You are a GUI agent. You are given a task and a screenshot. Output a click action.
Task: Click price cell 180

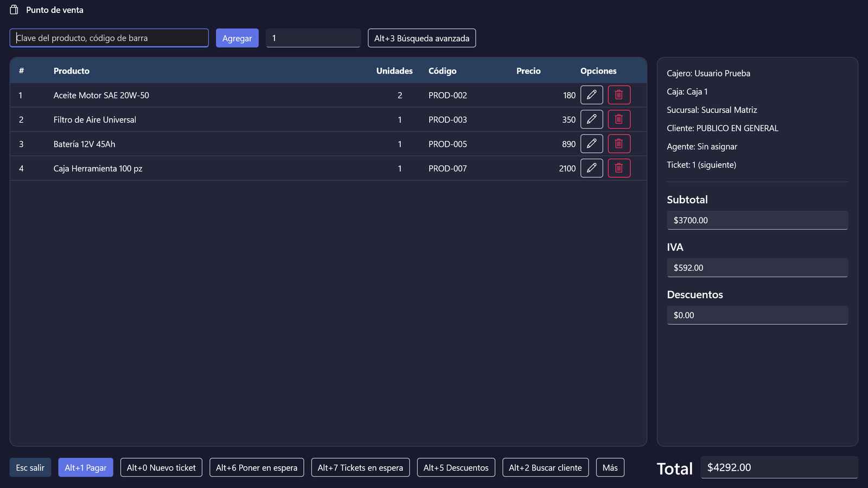click(569, 95)
